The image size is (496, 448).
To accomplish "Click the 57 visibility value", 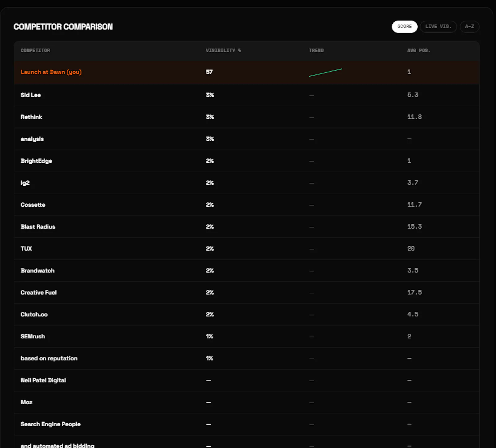I will coord(209,72).
